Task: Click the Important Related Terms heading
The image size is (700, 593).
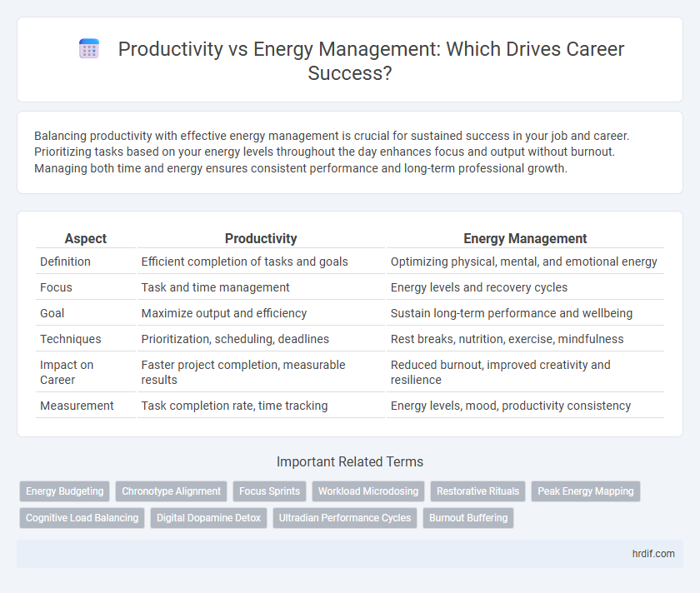Action: click(x=350, y=461)
